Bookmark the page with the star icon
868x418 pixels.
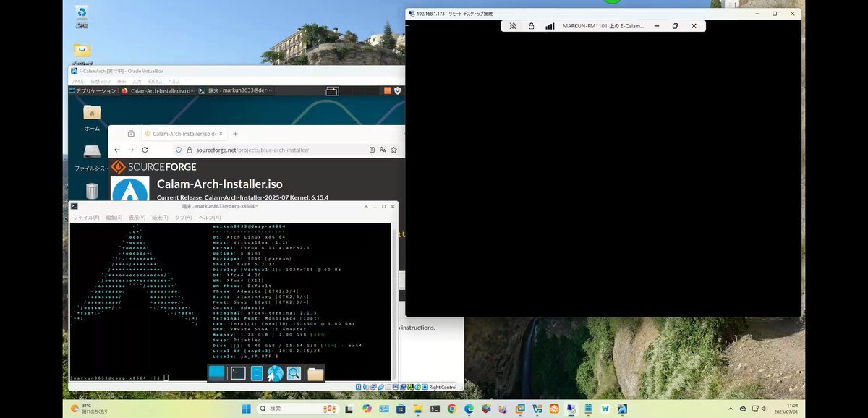[x=394, y=150]
